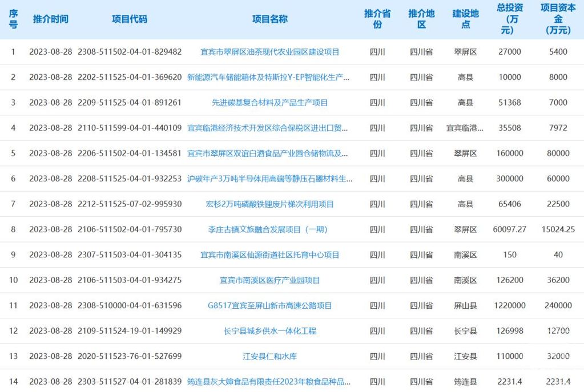Click the 江安县仁和水库 project link
The height and width of the screenshot is (392, 584).
pos(269,357)
